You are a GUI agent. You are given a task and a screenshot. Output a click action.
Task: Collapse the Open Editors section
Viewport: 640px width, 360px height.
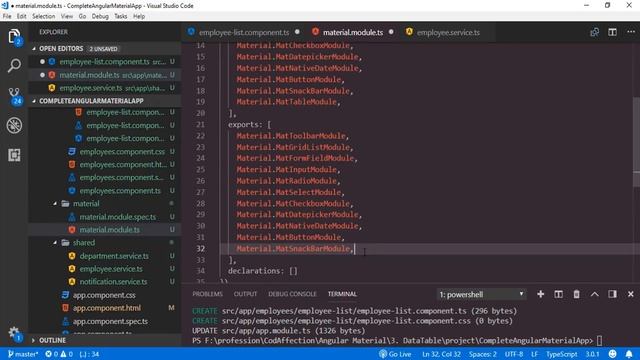104,49
